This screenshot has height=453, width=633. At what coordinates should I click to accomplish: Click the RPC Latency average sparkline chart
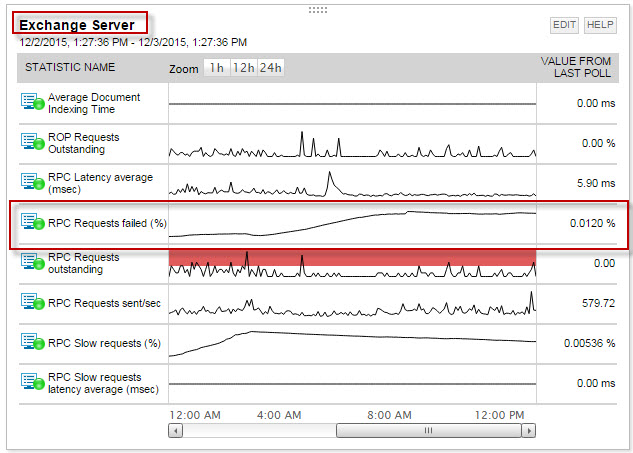[x=352, y=184]
